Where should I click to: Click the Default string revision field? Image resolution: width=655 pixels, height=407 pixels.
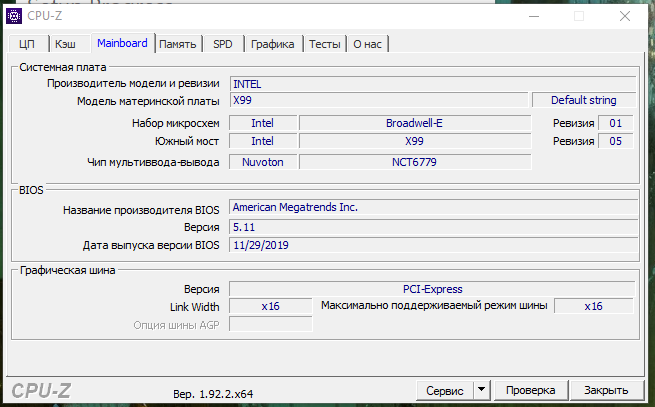coord(584,100)
